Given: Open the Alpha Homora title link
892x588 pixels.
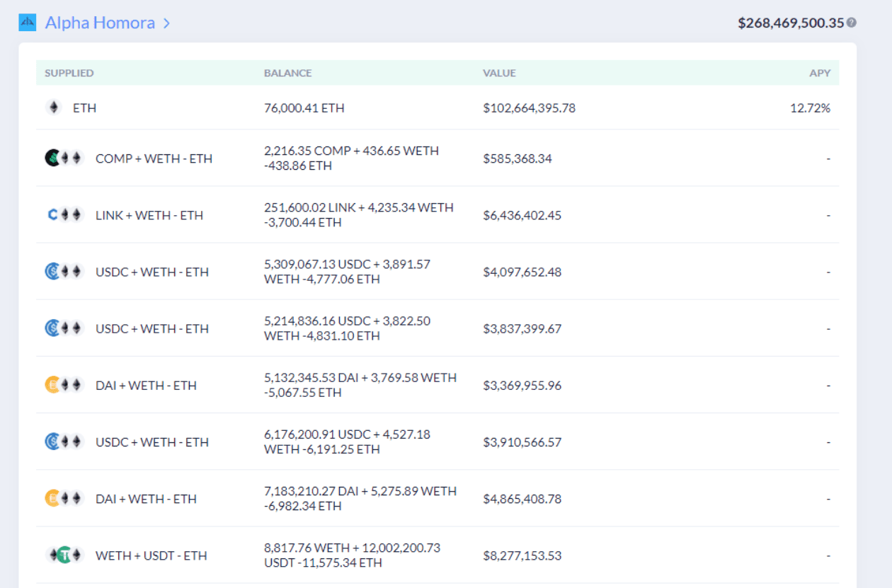Looking at the screenshot, I should click(x=100, y=23).
